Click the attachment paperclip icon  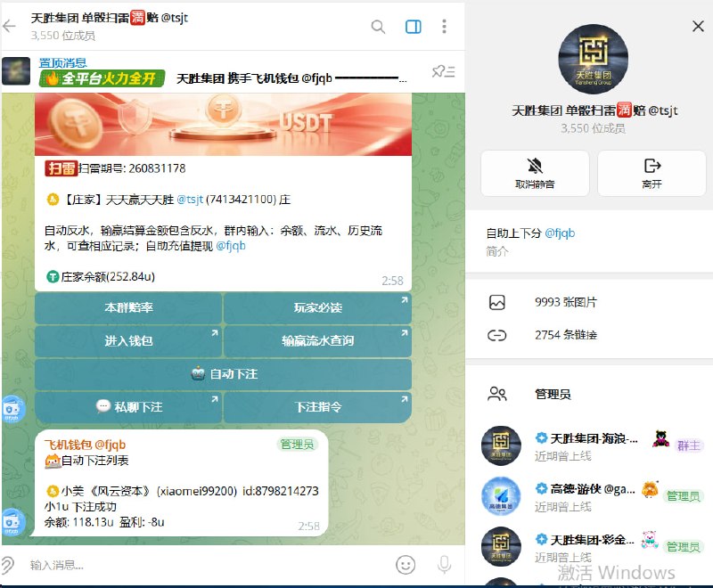[x=9, y=565]
